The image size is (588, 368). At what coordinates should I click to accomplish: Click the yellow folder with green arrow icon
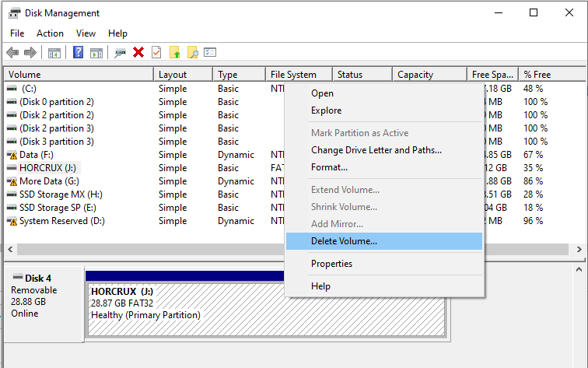(x=175, y=52)
